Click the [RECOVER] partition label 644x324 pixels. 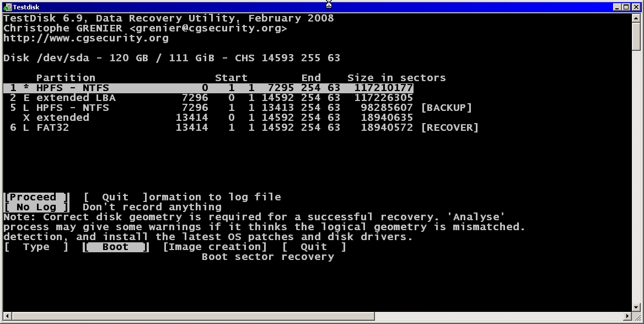(450, 128)
